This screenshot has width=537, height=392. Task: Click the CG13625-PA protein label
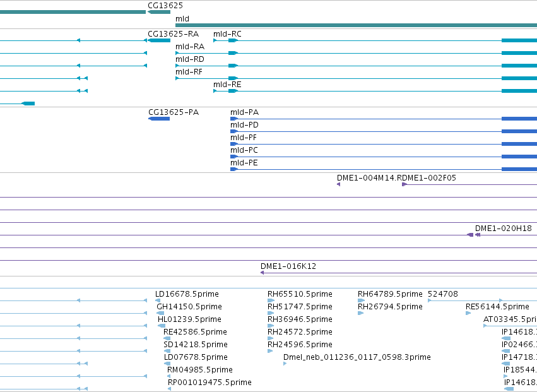(174, 112)
